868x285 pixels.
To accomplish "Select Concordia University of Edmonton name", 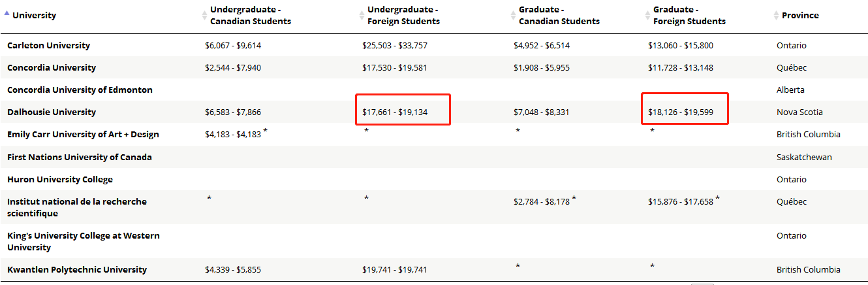I will pyautogui.click(x=80, y=90).
